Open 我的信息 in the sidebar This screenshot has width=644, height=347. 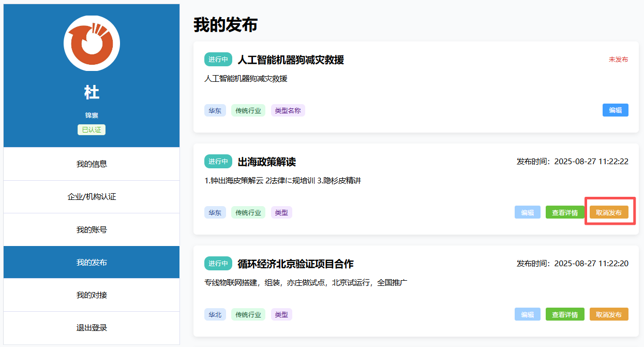pyautogui.click(x=92, y=164)
